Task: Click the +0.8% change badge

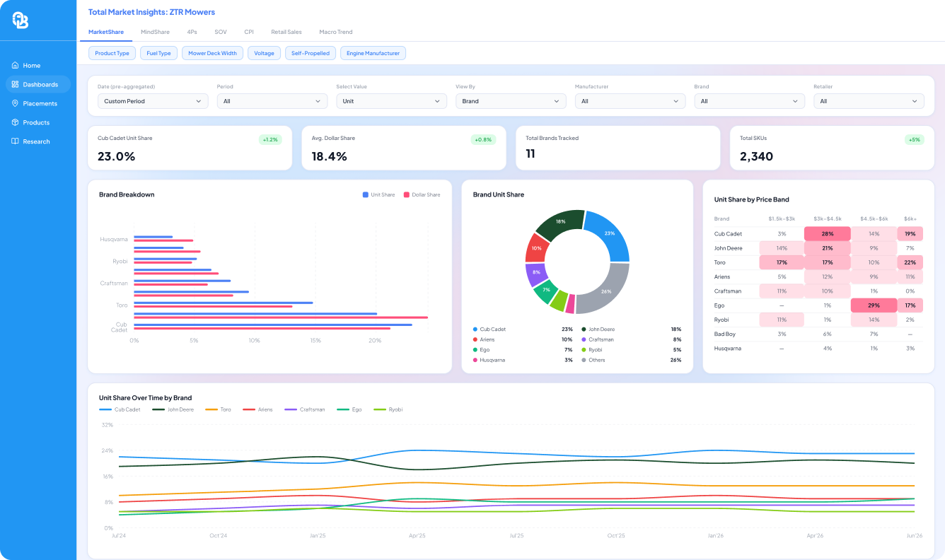Action: click(x=484, y=139)
